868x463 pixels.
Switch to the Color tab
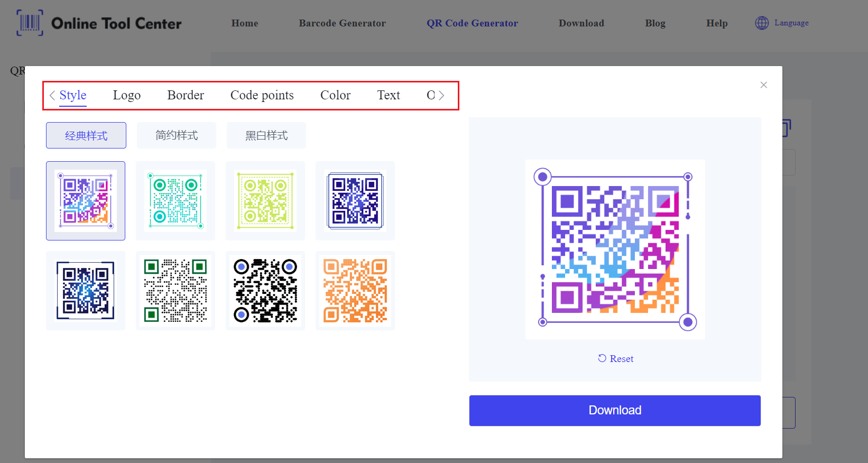[336, 95]
